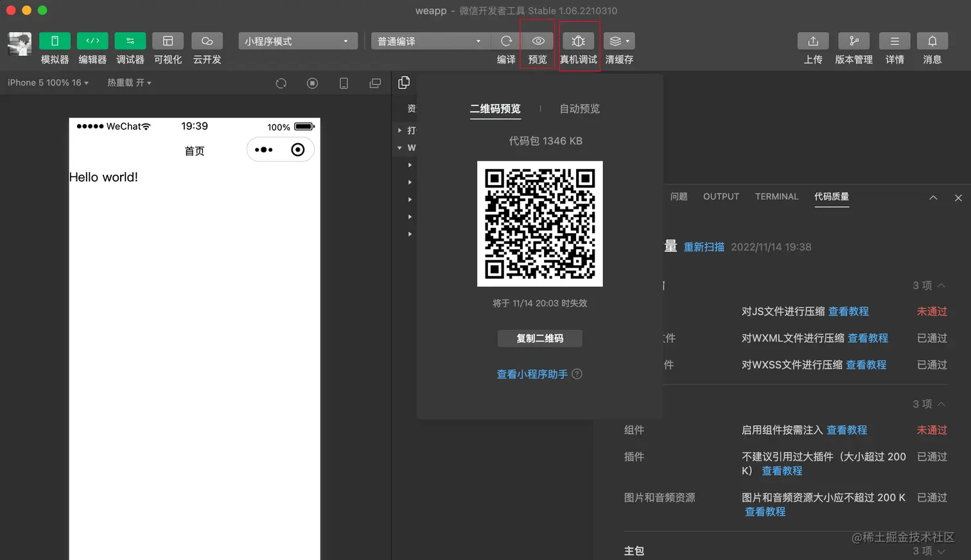Click the real device debug (真机调试) bug icon
The image size is (971, 560).
[578, 41]
